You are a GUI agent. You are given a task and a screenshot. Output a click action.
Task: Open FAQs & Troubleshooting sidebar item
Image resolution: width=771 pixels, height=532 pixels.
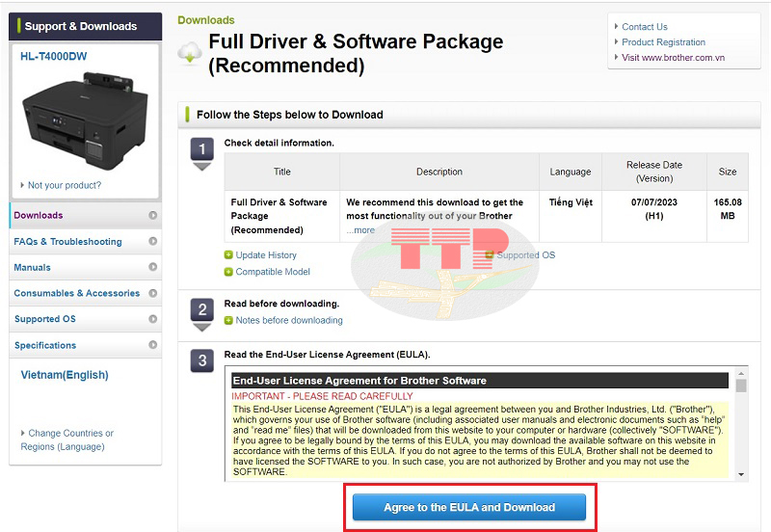(x=86, y=241)
